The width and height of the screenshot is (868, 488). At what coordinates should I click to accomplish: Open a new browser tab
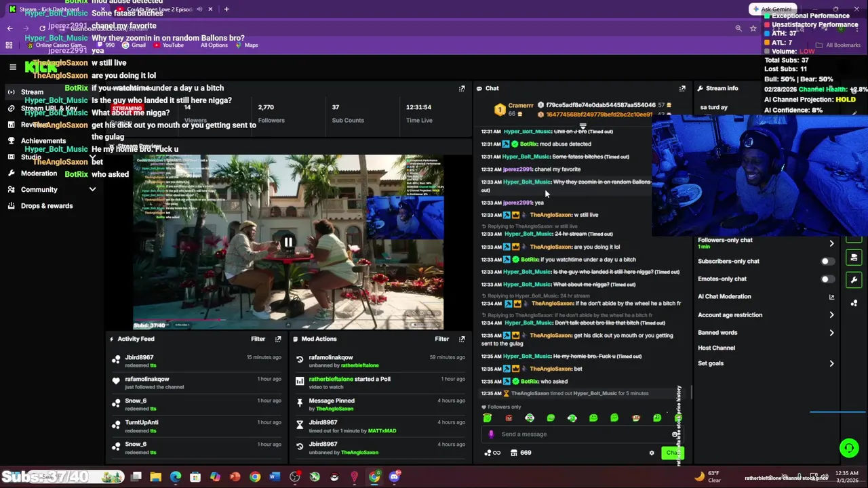tap(226, 9)
